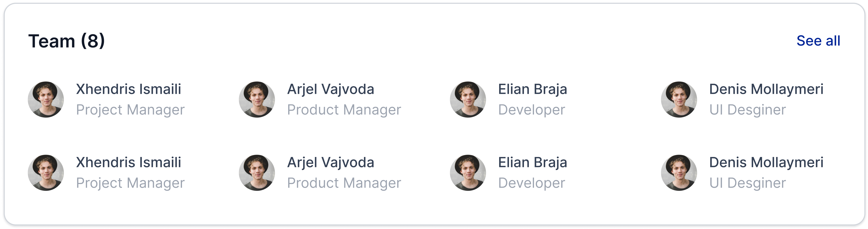Image resolution: width=868 pixels, height=229 pixels.
Task: Click the name Denis Mollaymeri in the top row
Action: pos(766,90)
